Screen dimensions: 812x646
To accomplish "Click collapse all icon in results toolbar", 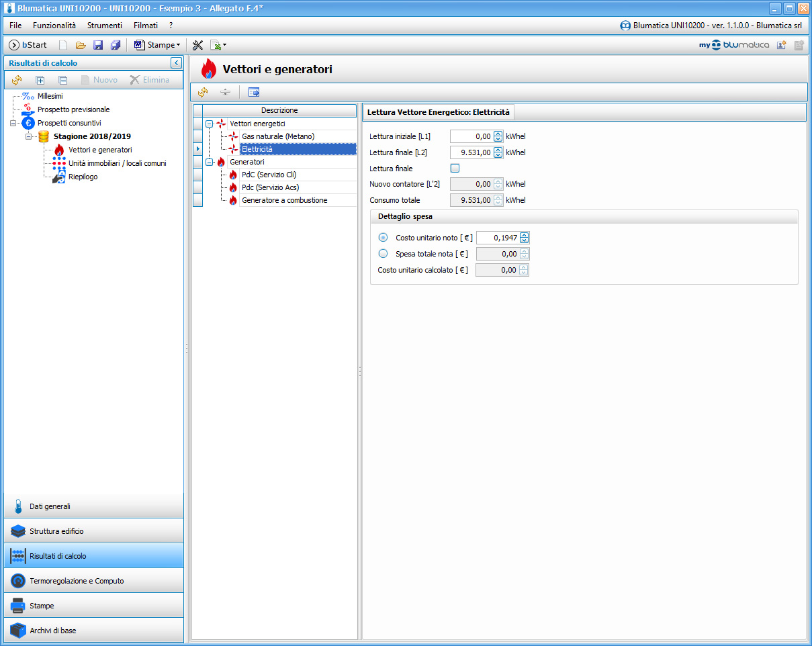I will click(62, 80).
